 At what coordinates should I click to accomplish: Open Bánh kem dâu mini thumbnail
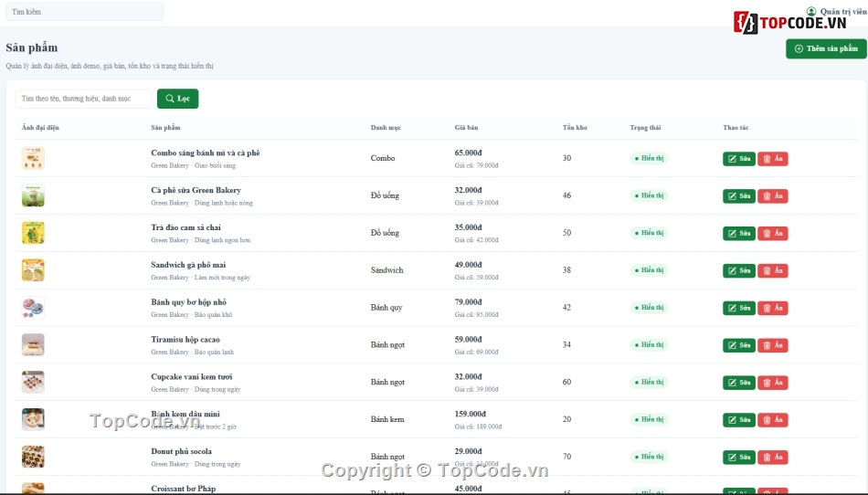pos(33,419)
